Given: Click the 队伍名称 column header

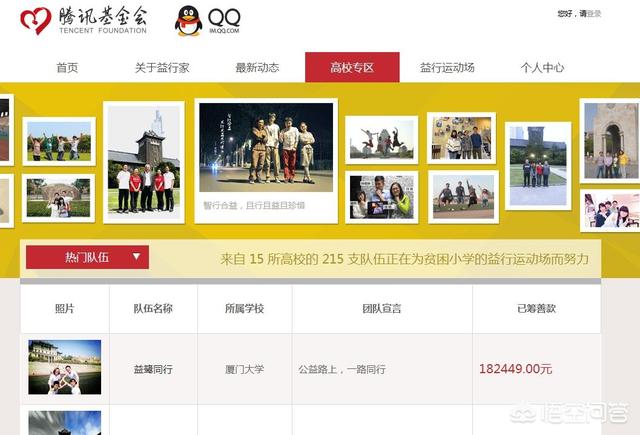Looking at the screenshot, I should (x=153, y=308).
